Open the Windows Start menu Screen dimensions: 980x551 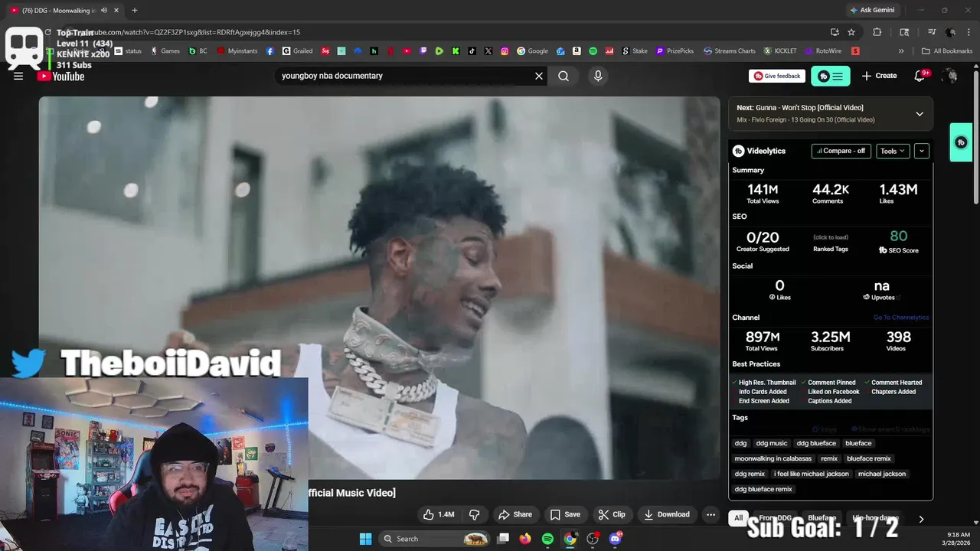365,539
